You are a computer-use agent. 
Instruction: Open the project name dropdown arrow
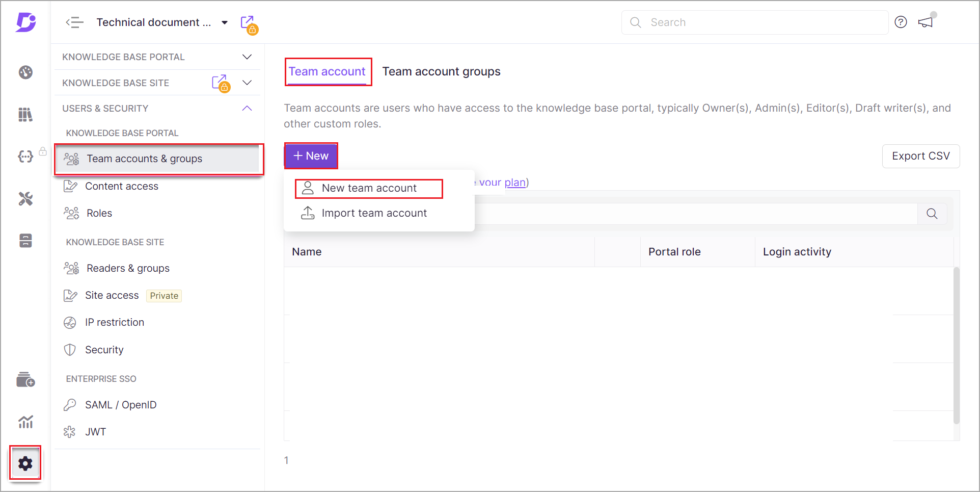(x=225, y=22)
